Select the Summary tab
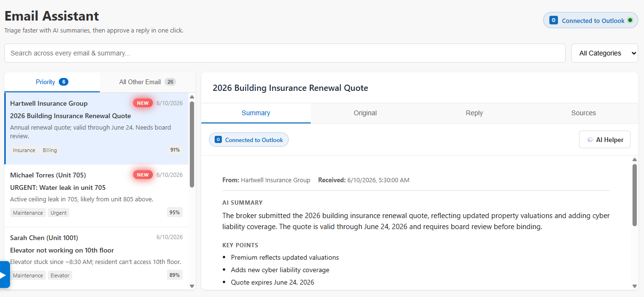The height and width of the screenshot is (297, 644). pyautogui.click(x=256, y=113)
